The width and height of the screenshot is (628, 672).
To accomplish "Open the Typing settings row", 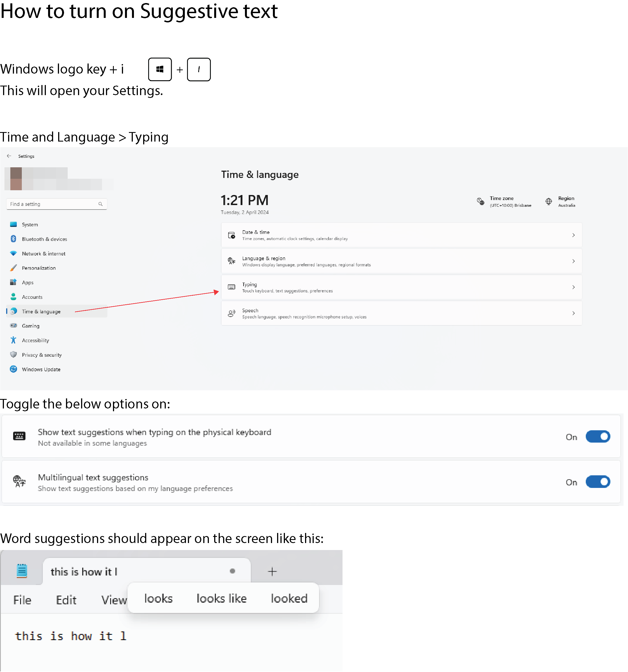I will click(401, 287).
